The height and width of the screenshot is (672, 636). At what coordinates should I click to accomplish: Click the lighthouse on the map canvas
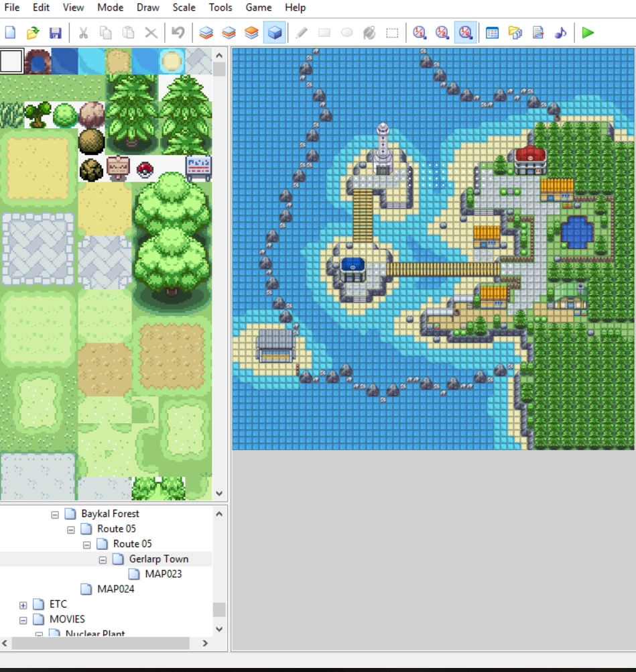pyautogui.click(x=383, y=149)
